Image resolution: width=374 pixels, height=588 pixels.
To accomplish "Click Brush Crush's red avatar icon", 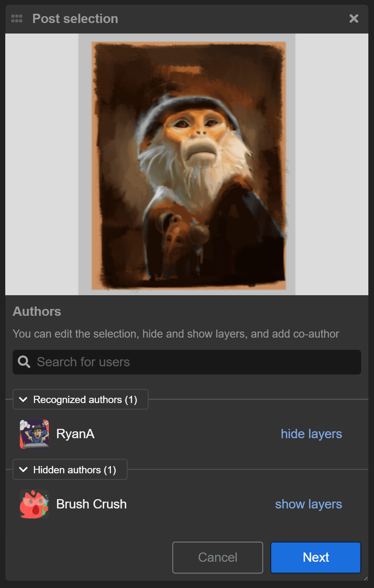I will click(x=34, y=504).
